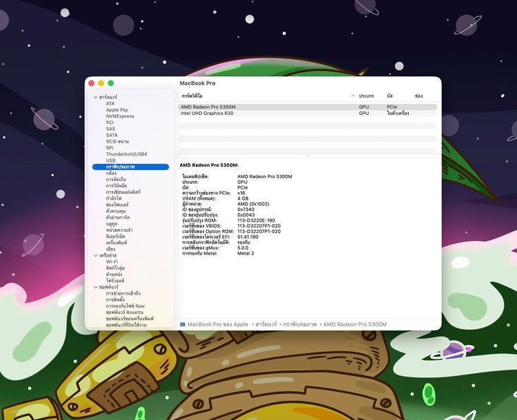Click highlighted กราฟิก/จอภาพ item in sidebar
Viewport: 517px width, 420px height.
[130, 167]
